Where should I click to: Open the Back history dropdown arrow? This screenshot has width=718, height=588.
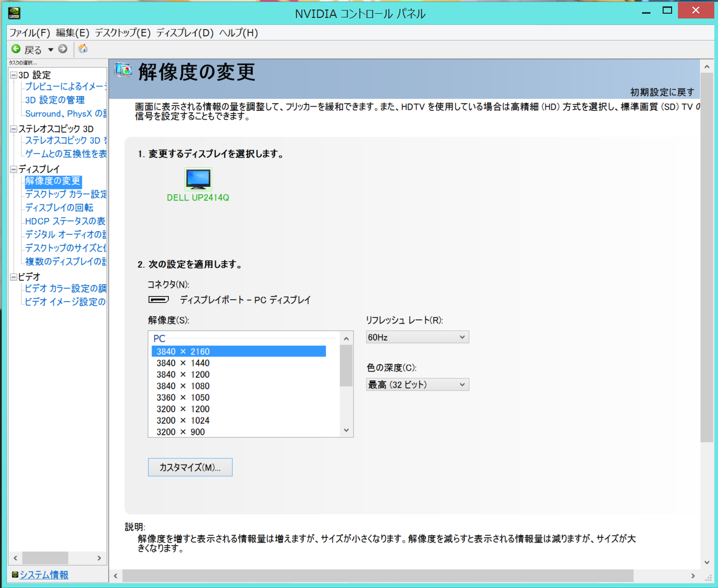(x=51, y=50)
